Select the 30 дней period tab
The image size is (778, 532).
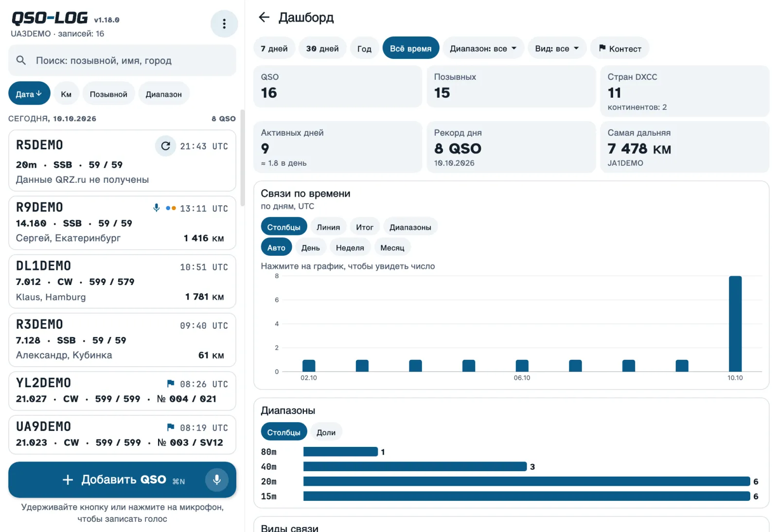(x=322, y=48)
